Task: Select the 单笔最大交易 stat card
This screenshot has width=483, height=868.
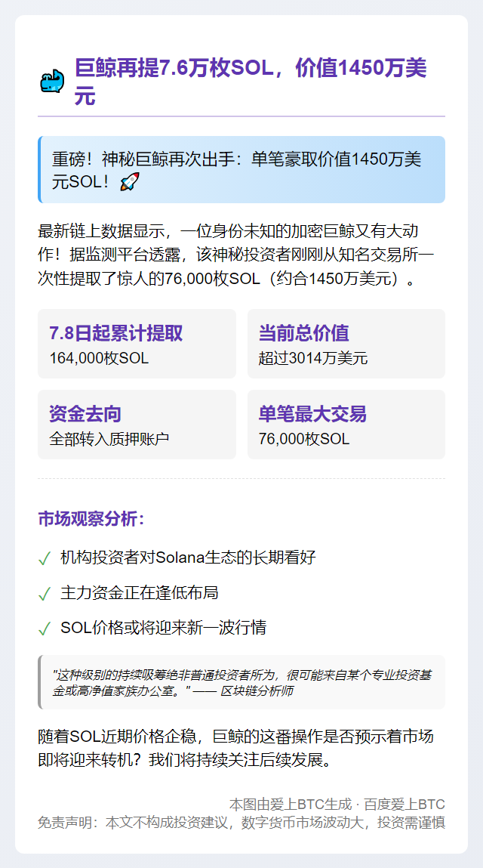Action: 346,425
